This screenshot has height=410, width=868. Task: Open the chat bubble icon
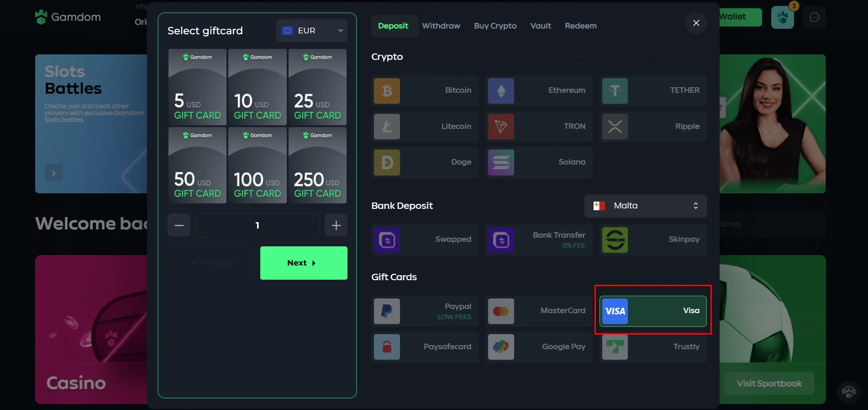tap(815, 17)
